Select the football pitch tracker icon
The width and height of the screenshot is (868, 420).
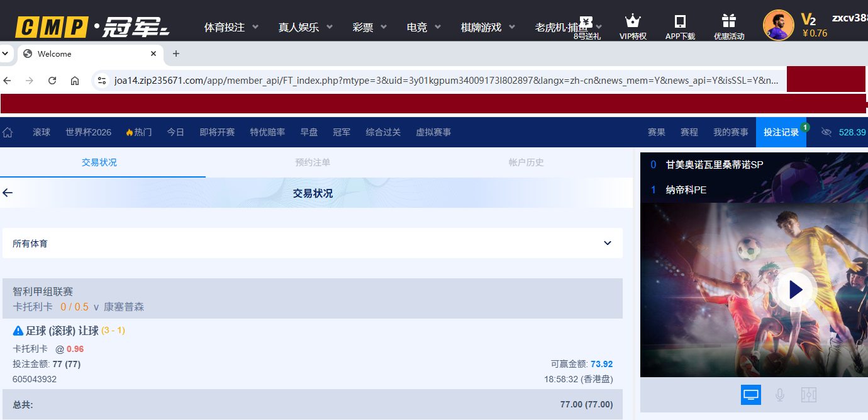point(809,395)
